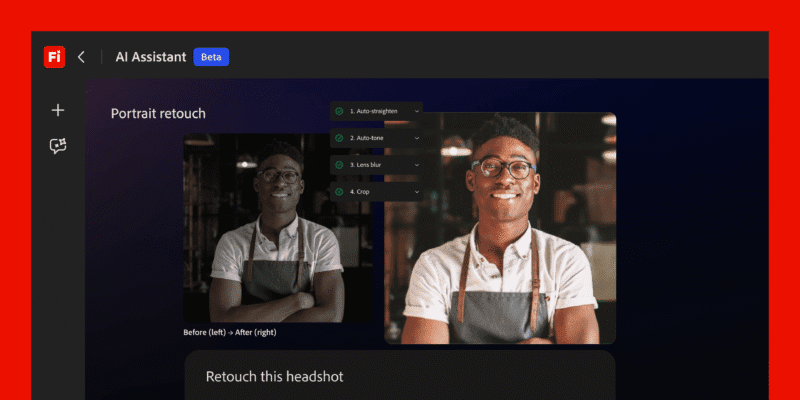Open the before portrait thumbnail
Image resolution: width=800 pixels, height=400 pixels.
tap(278, 228)
